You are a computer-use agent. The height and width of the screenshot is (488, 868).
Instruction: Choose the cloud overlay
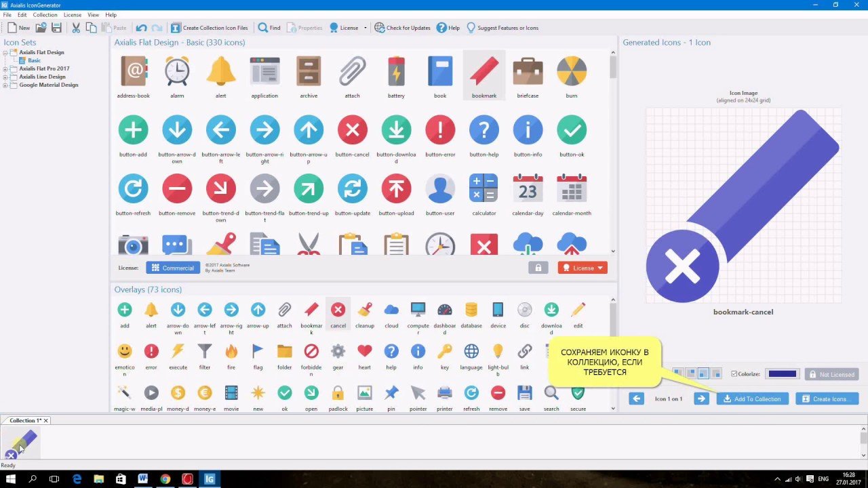[391, 310]
